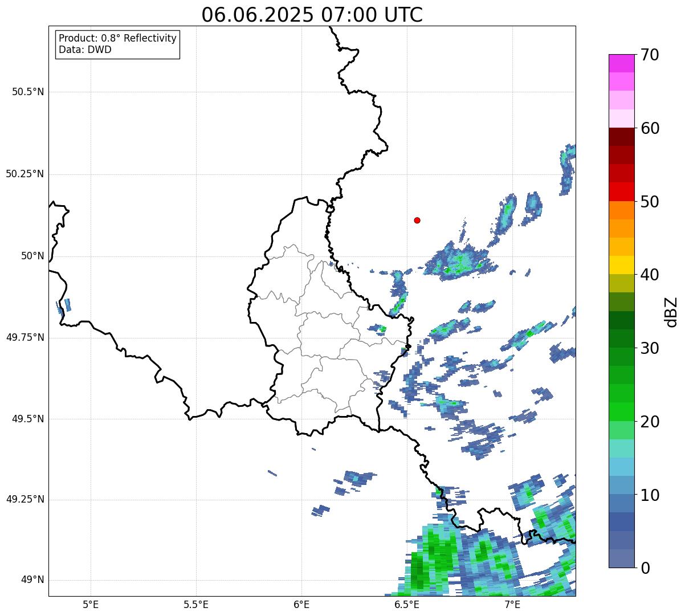Click the 50.5°N latitude label
The image size is (685, 616).
click(28, 92)
